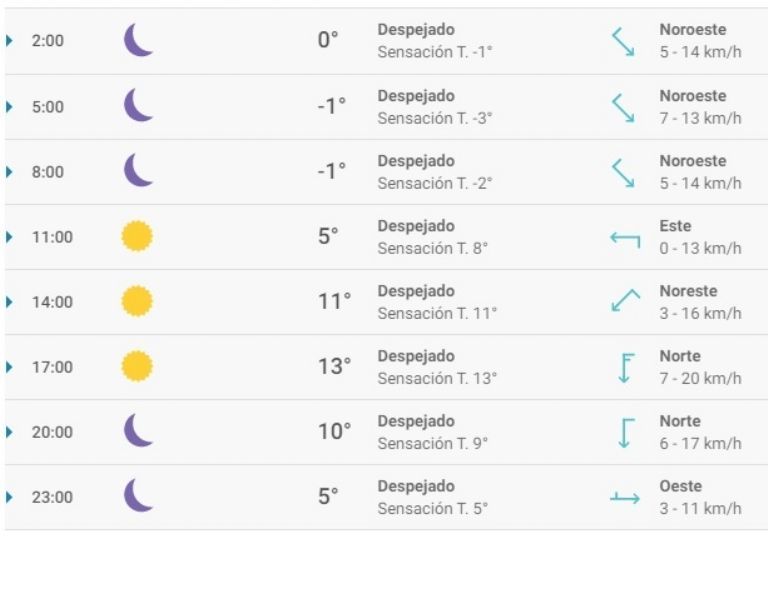The height and width of the screenshot is (598, 768).
Task: Expand the 8:00 hourly details triangle
Action: tap(10, 172)
